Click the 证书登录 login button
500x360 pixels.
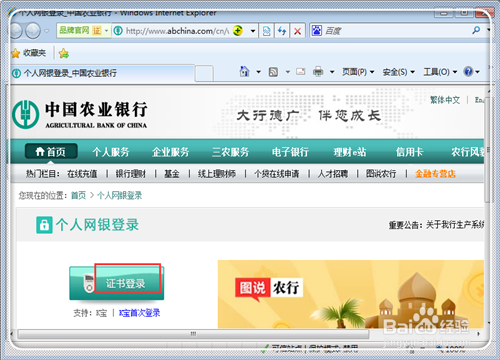click(117, 283)
